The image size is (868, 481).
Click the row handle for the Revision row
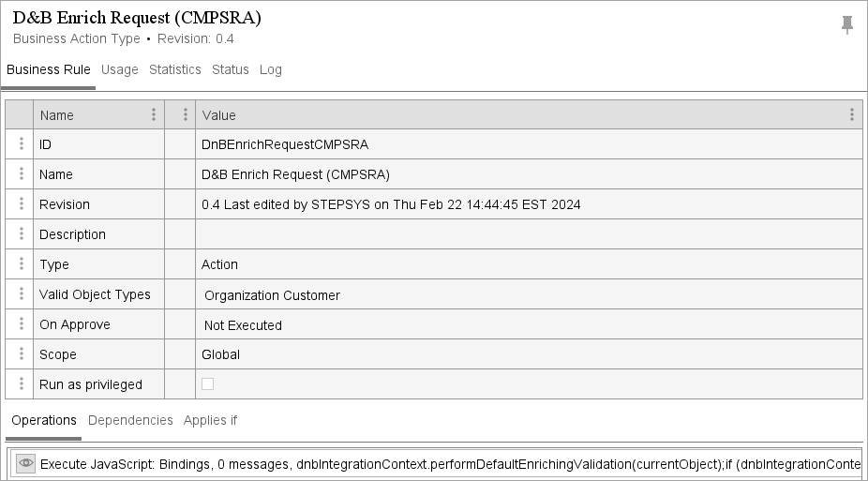coord(21,204)
